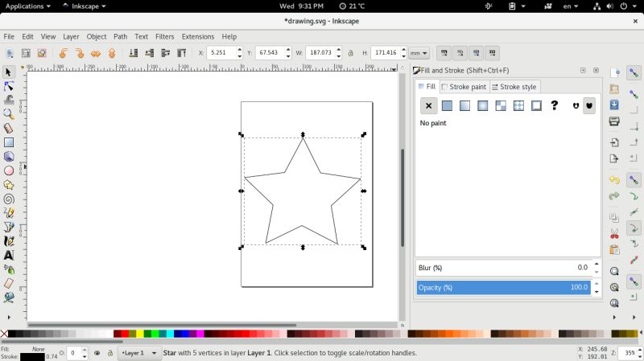Switch to the Stroke style tab
The height and width of the screenshot is (361, 644).
tap(514, 87)
